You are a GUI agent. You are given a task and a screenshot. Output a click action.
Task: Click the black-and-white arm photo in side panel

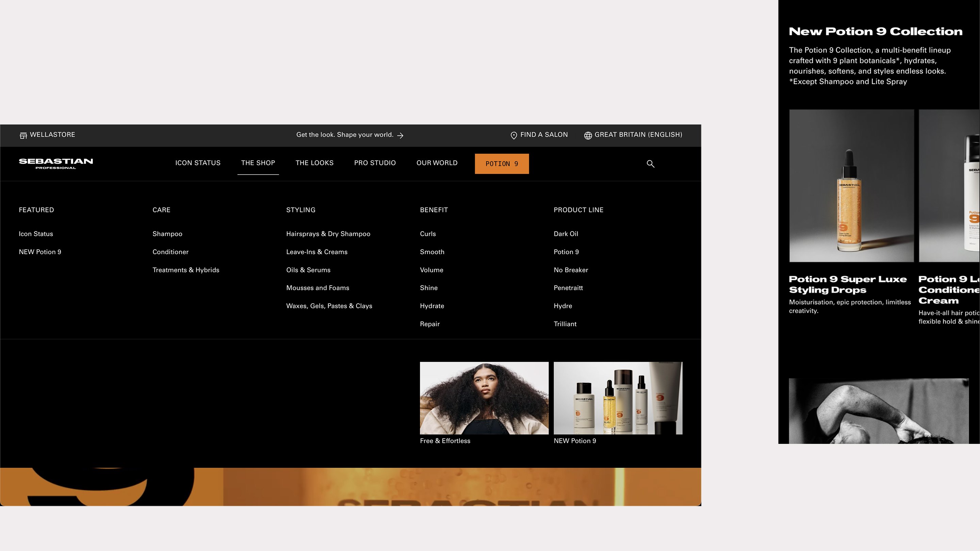pyautogui.click(x=879, y=411)
